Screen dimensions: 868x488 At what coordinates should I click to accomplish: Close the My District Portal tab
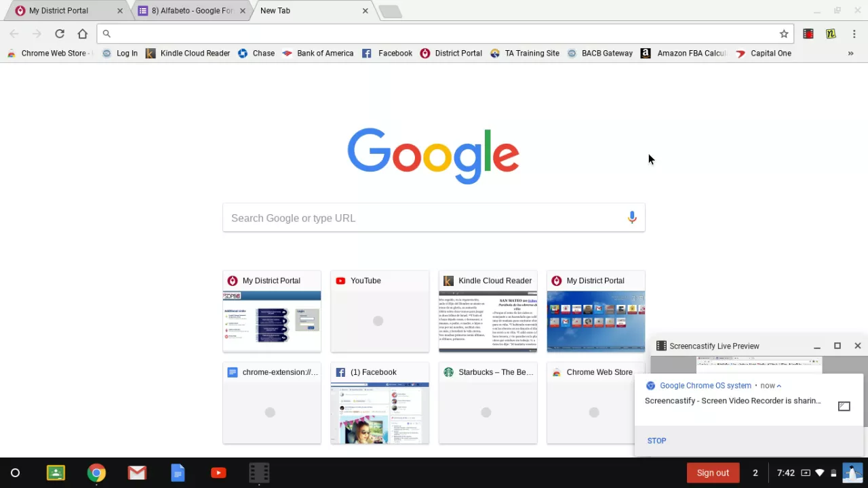[120, 11]
